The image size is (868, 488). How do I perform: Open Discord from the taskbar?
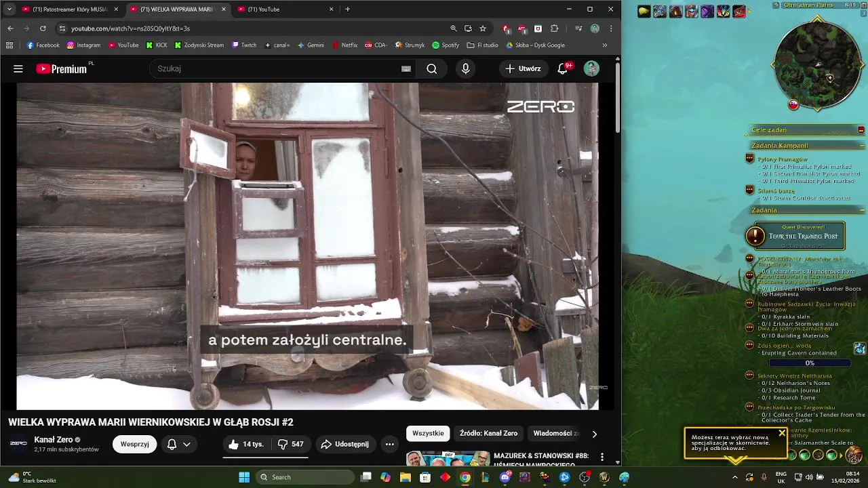tap(505, 477)
